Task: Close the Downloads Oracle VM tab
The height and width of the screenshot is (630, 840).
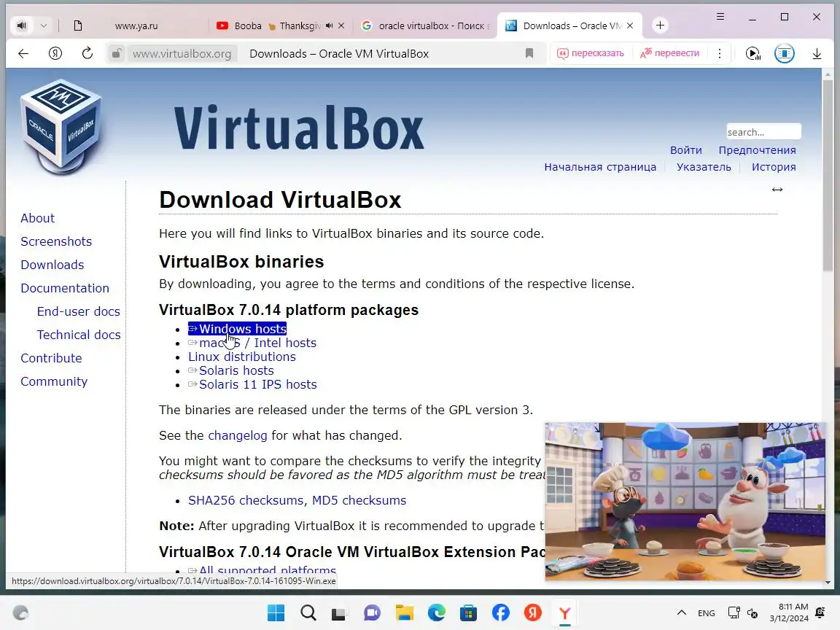Action: [630, 26]
